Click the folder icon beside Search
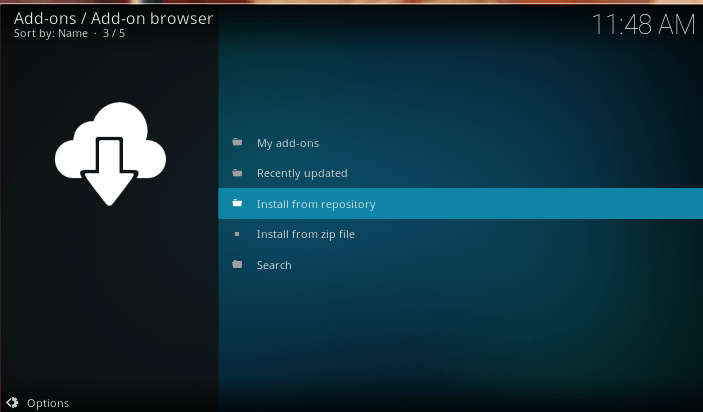This screenshot has height=412, width=703. pos(237,264)
